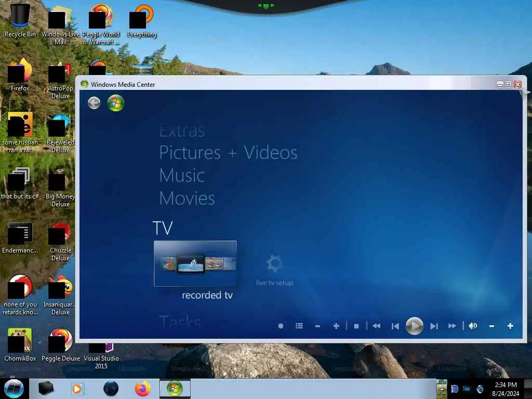Click channel up plus next to stop button
The image size is (532, 399).
(336, 326)
